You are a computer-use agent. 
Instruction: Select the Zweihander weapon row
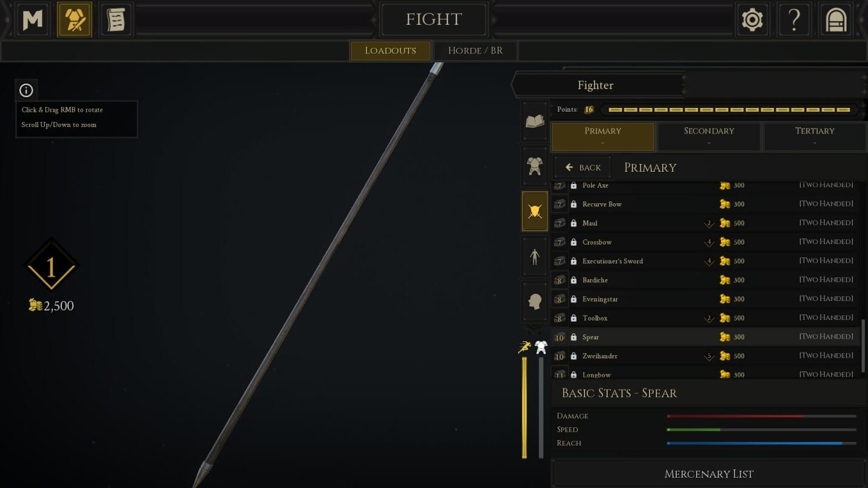(x=705, y=356)
